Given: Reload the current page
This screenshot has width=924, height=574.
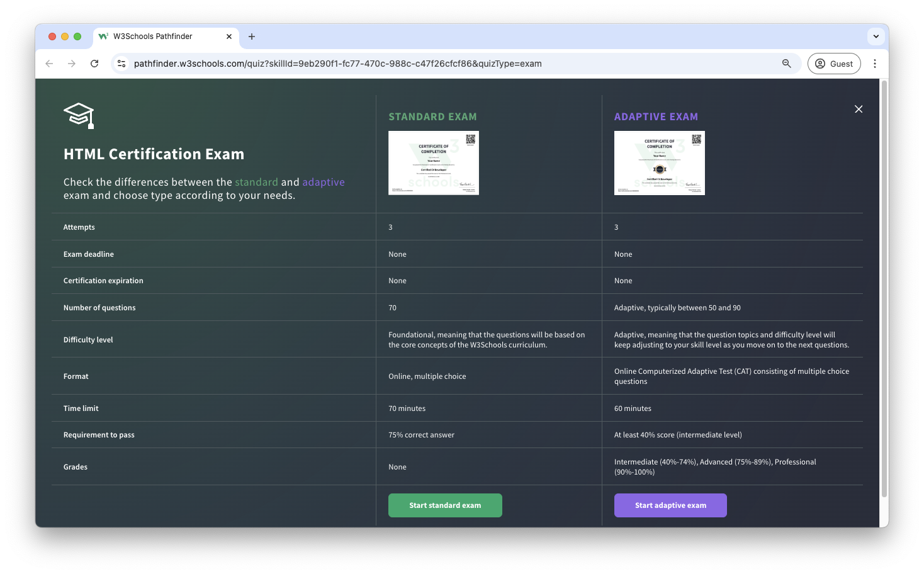Looking at the screenshot, I should coord(94,64).
